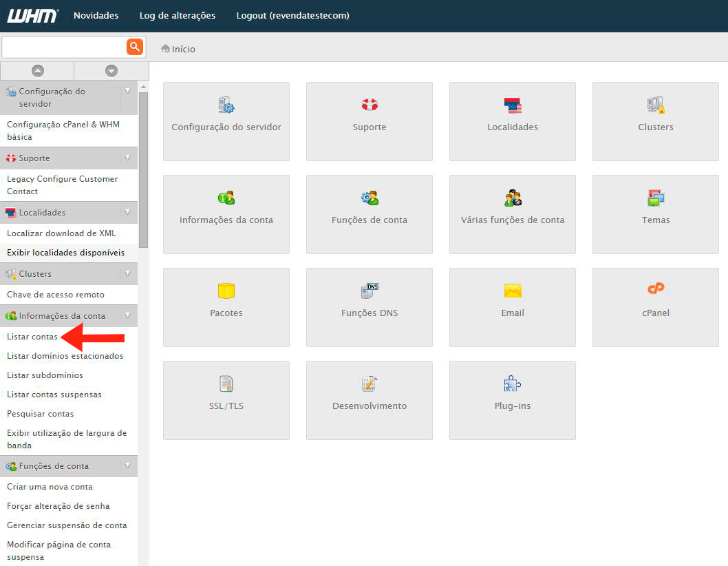Collapse the Localidades sidebar section arrow
This screenshot has height=566, width=728.
pyautogui.click(x=128, y=212)
